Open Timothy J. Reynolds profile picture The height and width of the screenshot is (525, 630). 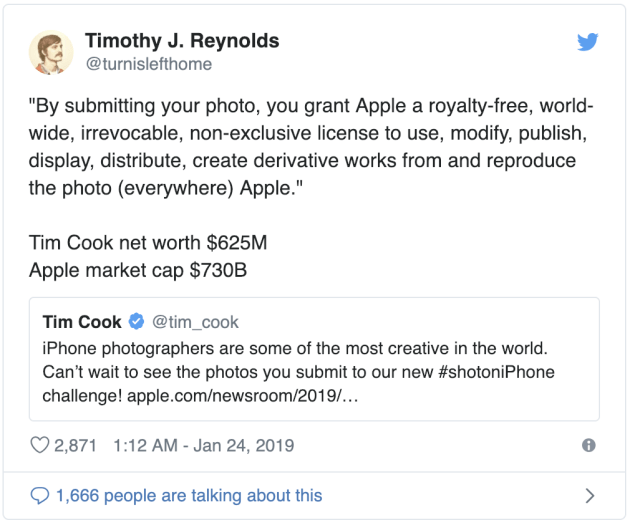click(x=50, y=52)
